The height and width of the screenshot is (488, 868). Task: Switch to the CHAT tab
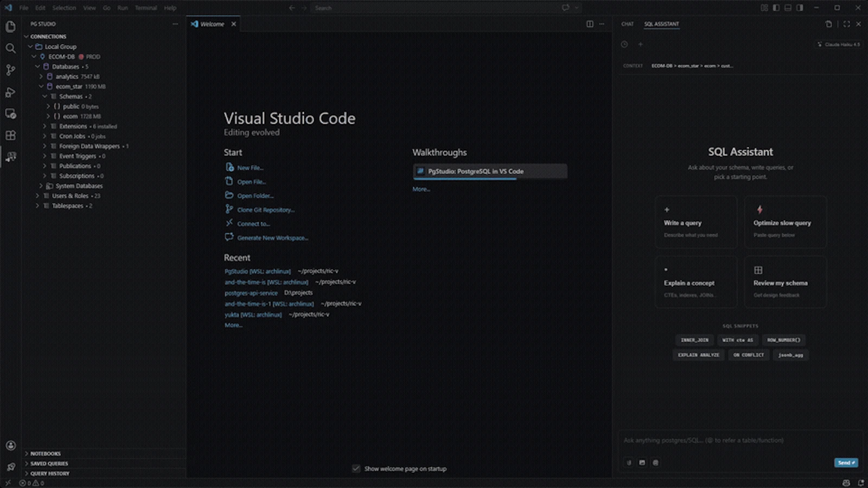[x=628, y=24]
